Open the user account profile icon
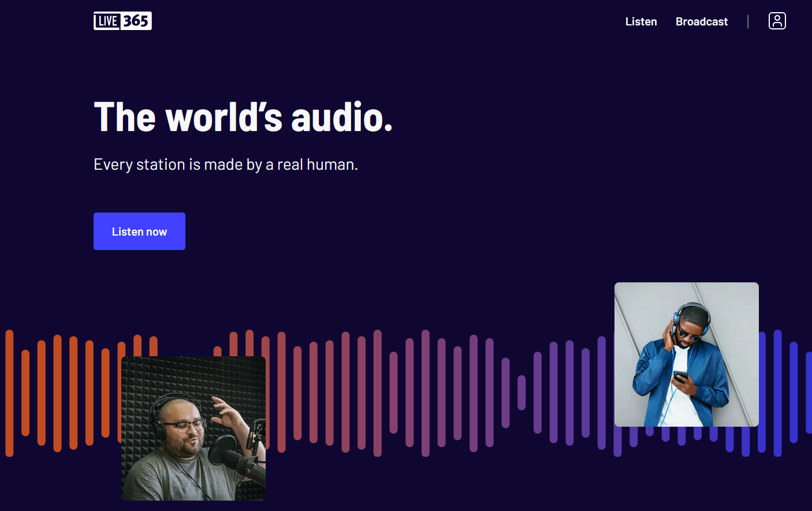812x511 pixels. tap(777, 21)
